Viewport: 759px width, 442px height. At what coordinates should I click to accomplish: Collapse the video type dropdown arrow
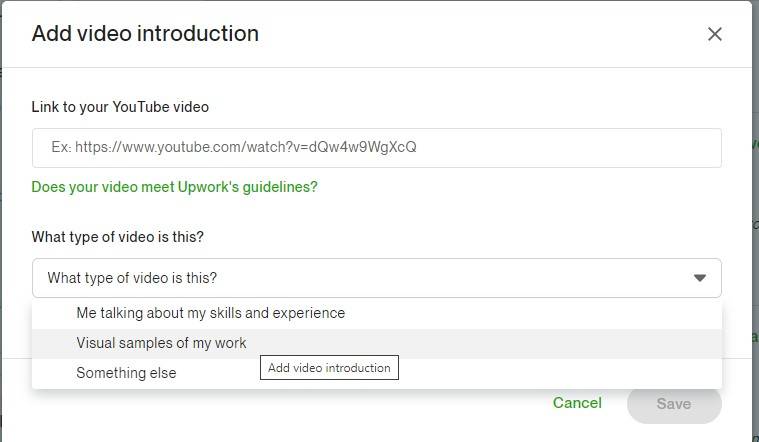699,278
